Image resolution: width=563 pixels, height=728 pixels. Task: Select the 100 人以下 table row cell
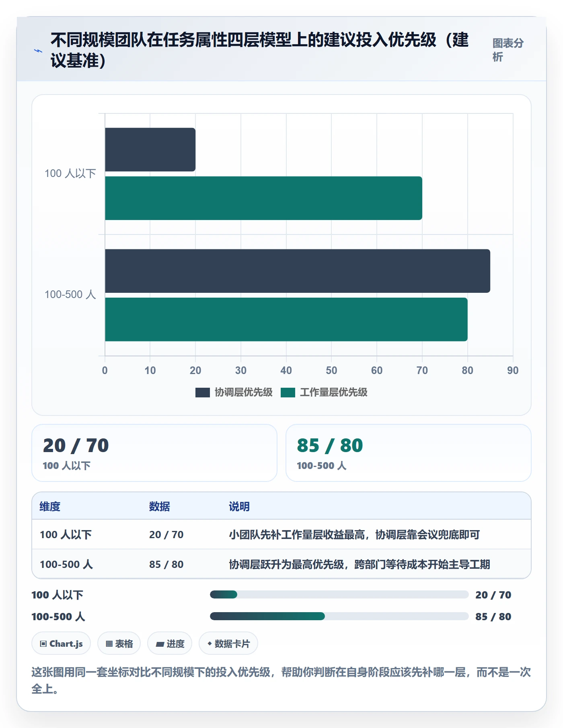[66, 535]
